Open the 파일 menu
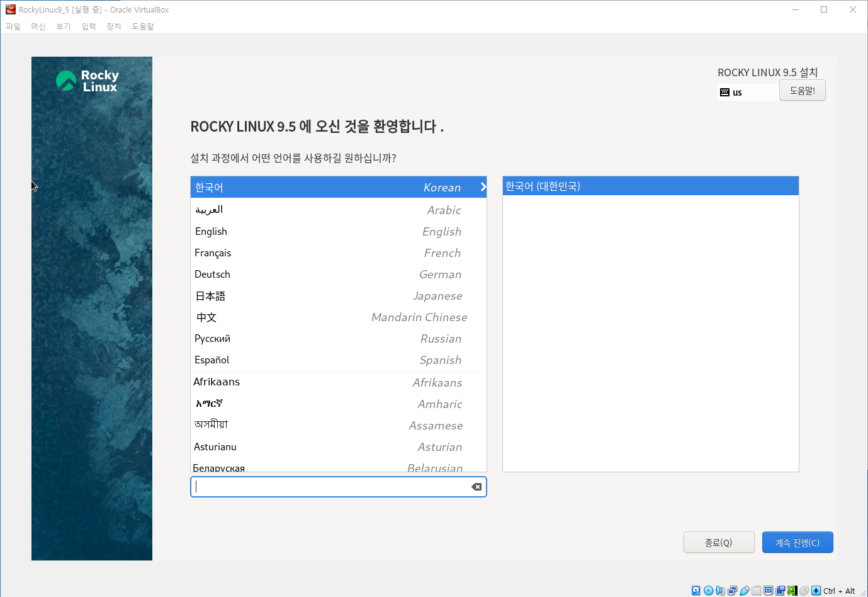 pyautogui.click(x=13, y=26)
